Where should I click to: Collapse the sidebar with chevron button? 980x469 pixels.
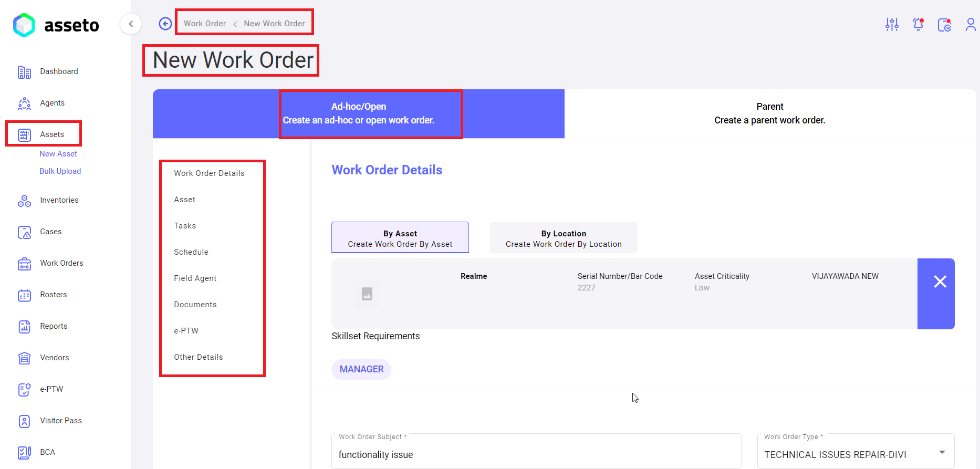coord(131,24)
